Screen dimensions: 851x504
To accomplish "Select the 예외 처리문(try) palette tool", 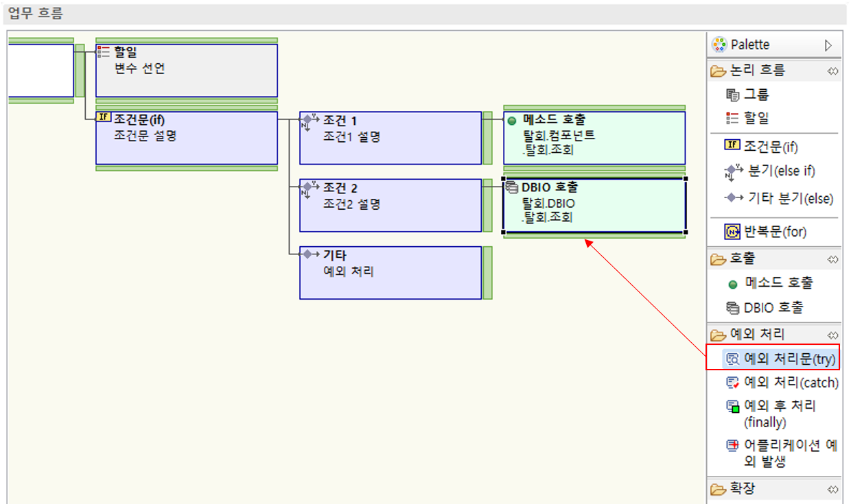I will tap(781, 358).
